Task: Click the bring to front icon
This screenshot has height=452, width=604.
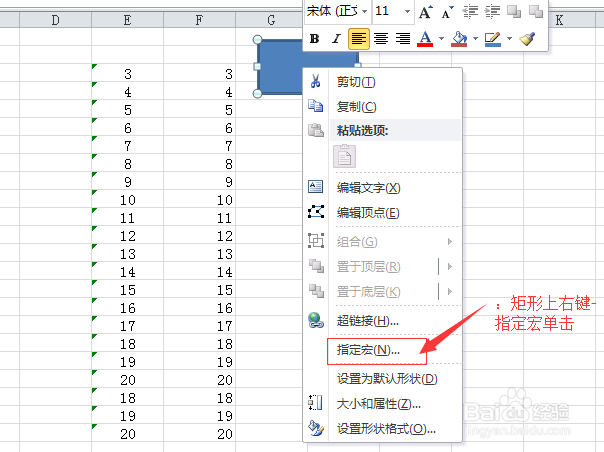Action: click(316, 265)
